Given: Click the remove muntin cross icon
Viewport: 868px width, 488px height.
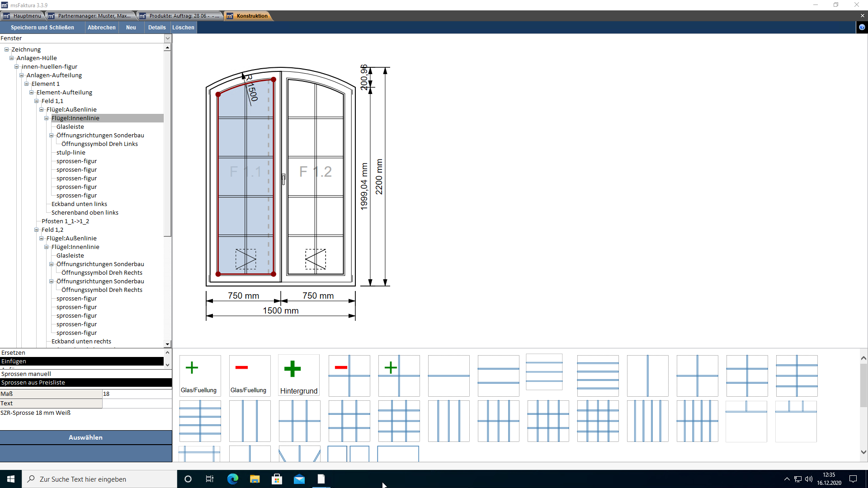Looking at the screenshot, I should coord(349,375).
